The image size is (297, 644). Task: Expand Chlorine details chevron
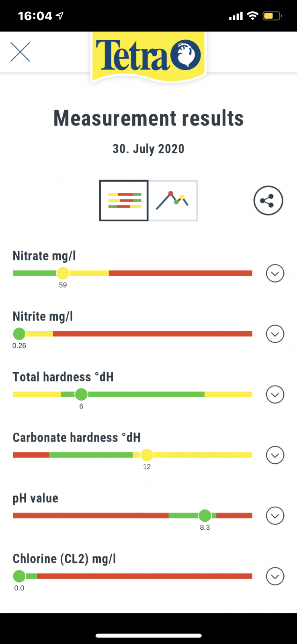point(275,576)
